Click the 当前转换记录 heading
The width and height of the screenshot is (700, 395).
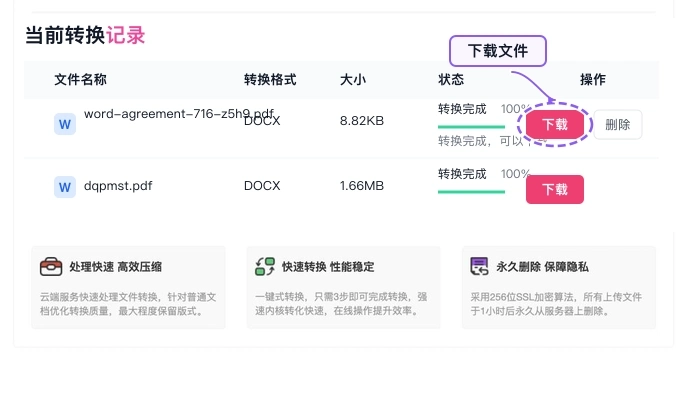[85, 35]
